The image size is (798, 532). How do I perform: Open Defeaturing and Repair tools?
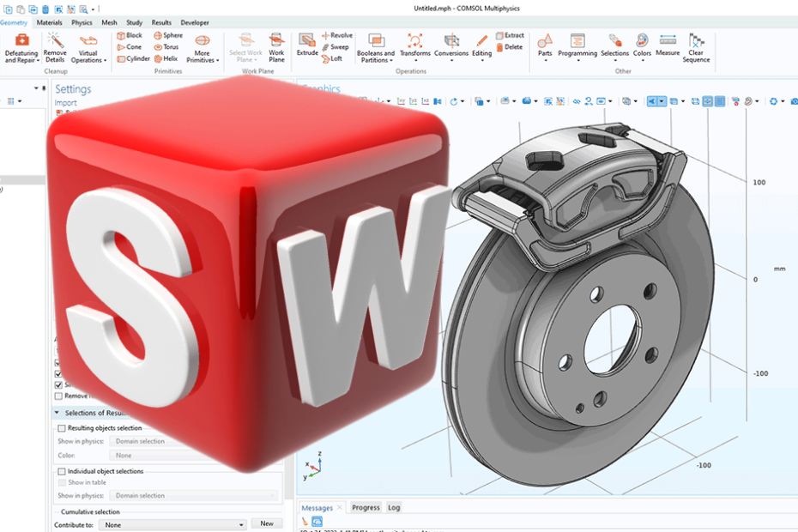(x=21, y=48)
